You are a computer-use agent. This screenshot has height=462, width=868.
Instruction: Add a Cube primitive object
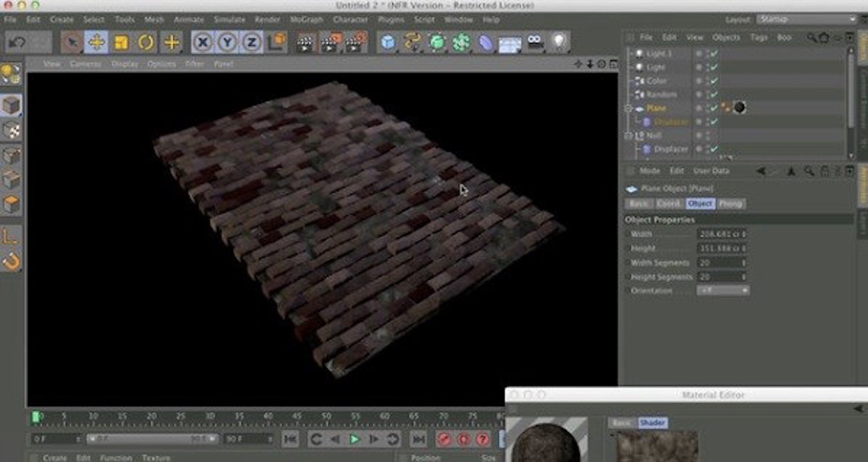pyautogui.click(x=388, y=43)
